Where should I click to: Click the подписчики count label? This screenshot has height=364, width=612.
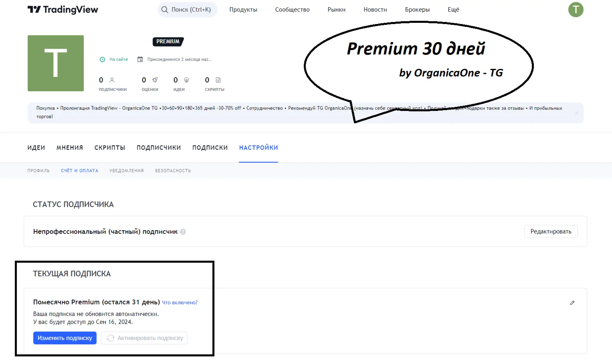coord(113,90)
